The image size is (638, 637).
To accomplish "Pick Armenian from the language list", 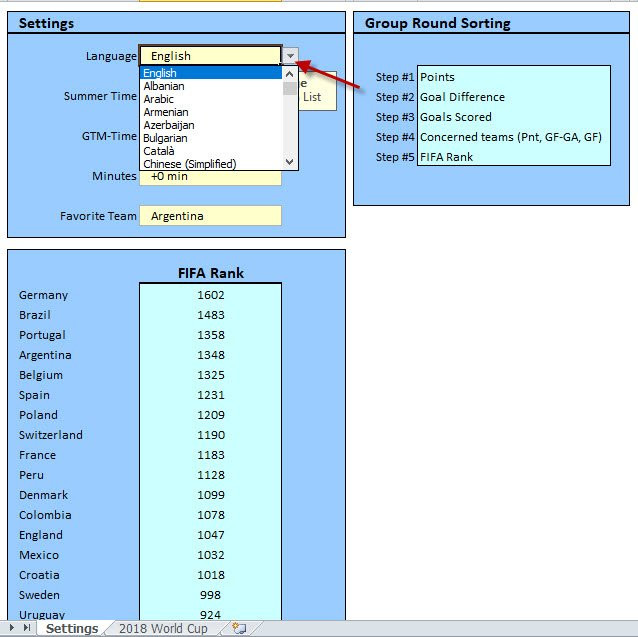I will point(165,112).
